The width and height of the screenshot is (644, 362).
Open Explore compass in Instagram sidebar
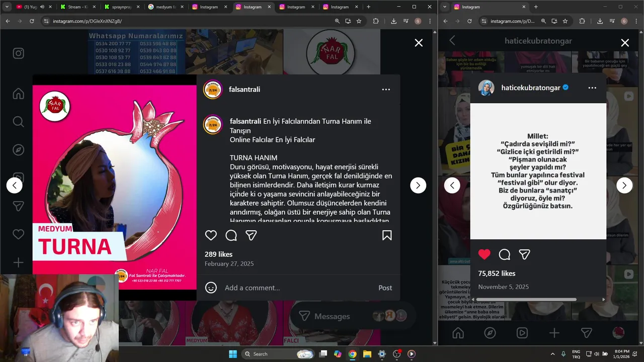pos(19,150)
